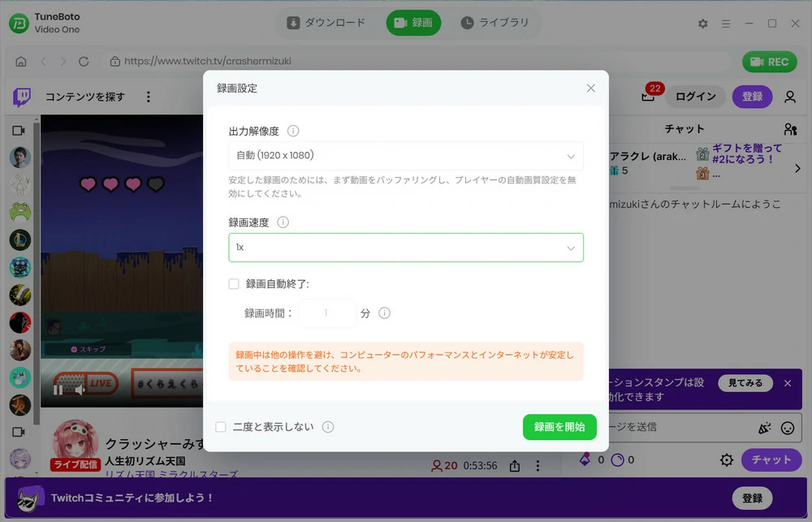Open the Twitch user profile icon
Viewport: 812px width, 522px height.
coord(790,97)
